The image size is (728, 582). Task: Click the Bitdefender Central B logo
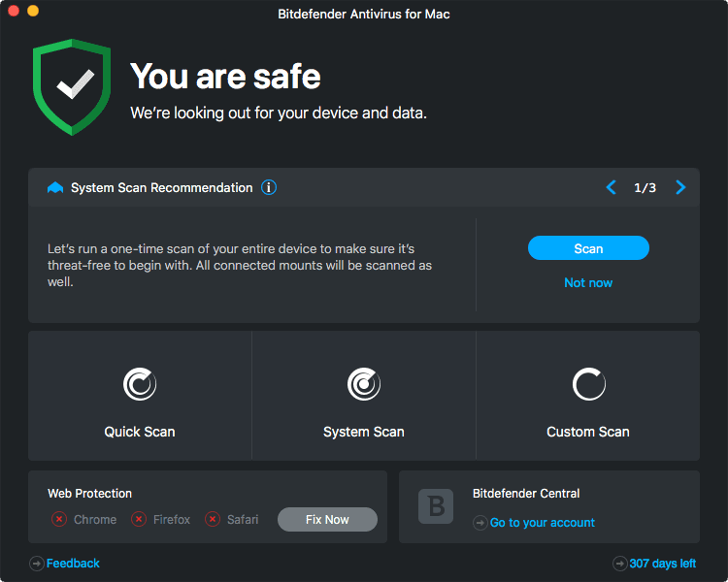[x=436, y=506]
